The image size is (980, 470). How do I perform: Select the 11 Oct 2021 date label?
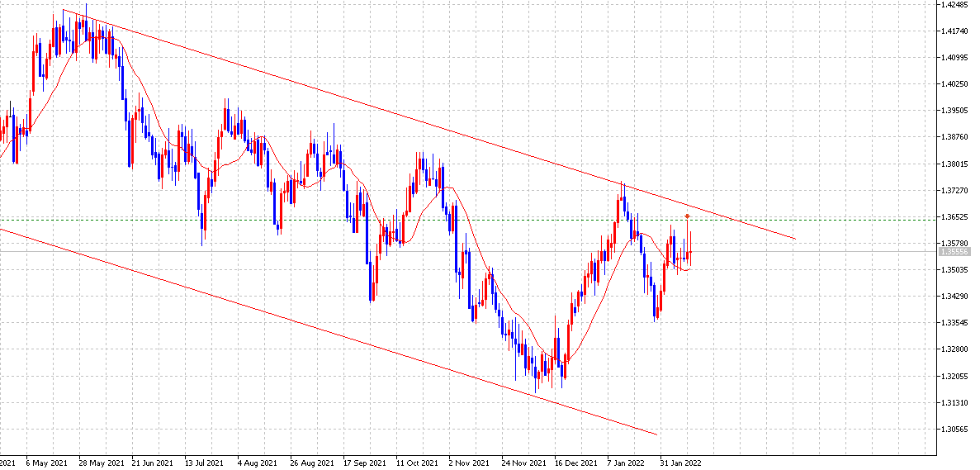tap(418, 464)
